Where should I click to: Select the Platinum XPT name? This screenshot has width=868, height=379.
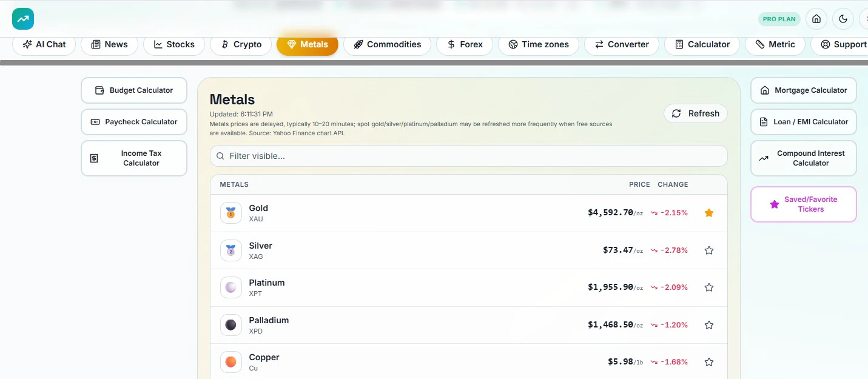coord(267,287)
